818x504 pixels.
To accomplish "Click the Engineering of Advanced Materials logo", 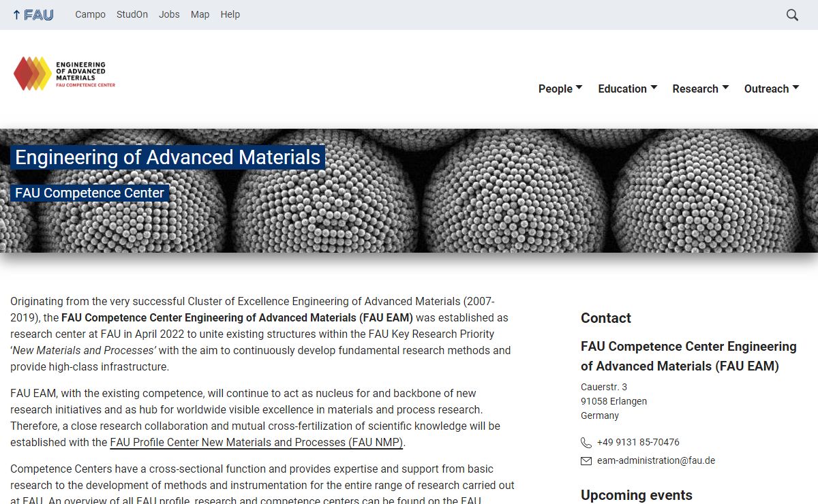I will click(65, 74).
